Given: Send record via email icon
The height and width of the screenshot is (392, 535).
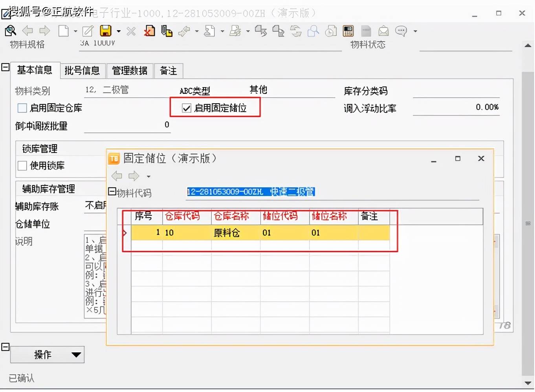Looking at the screenshot, I should 383,31.
